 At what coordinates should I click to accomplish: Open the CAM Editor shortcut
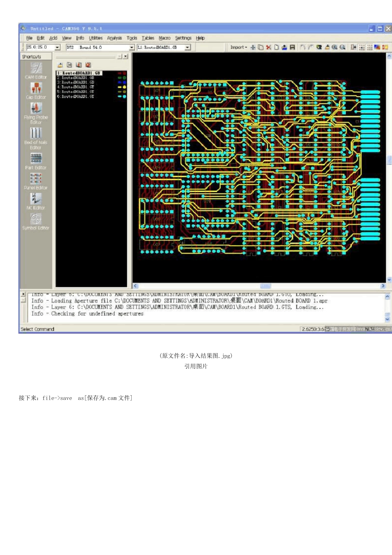36,71
